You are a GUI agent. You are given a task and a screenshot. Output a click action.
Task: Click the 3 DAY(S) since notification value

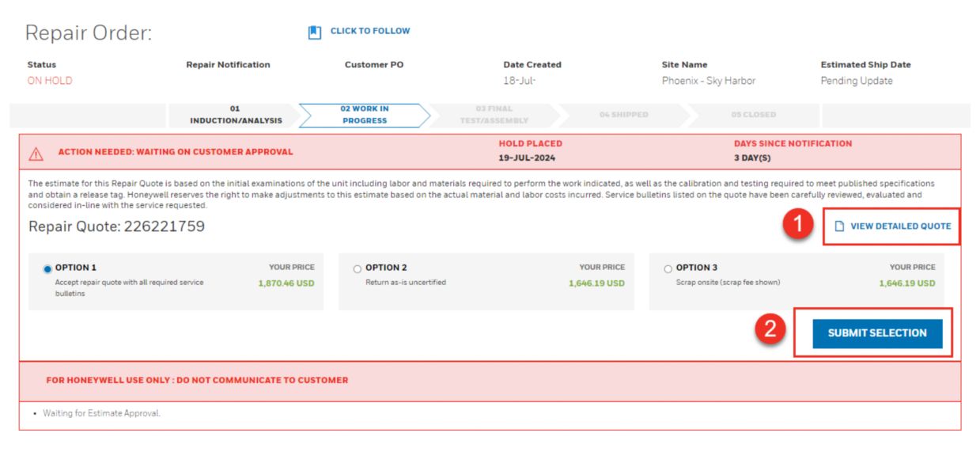pyautogui.click(x=752, y=158)
